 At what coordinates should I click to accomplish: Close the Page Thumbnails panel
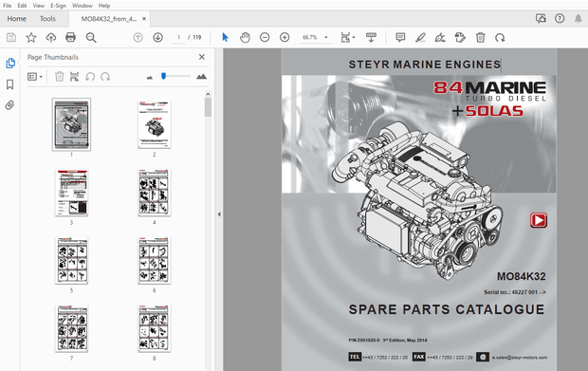(x=202, y=57)
